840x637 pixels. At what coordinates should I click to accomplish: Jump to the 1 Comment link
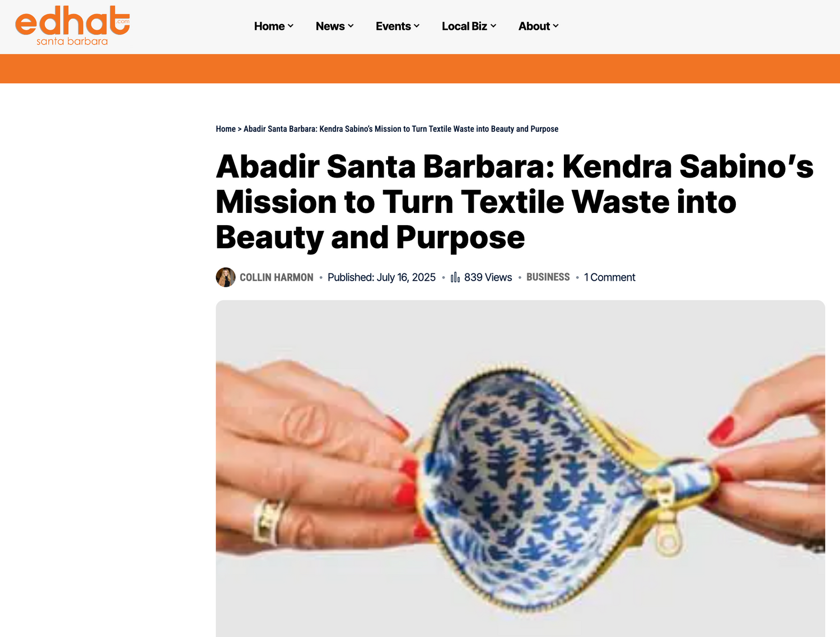(x=609, y=277)
